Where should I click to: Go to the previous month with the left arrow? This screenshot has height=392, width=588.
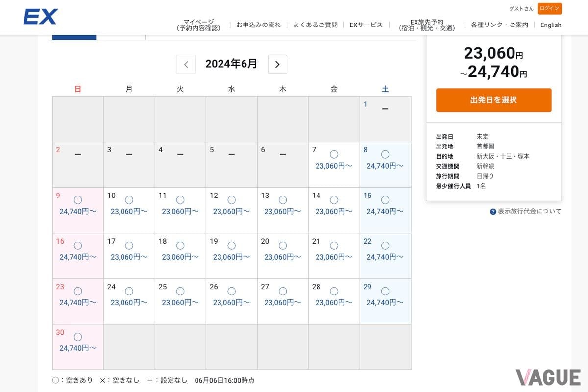click(x=186, y=64)
